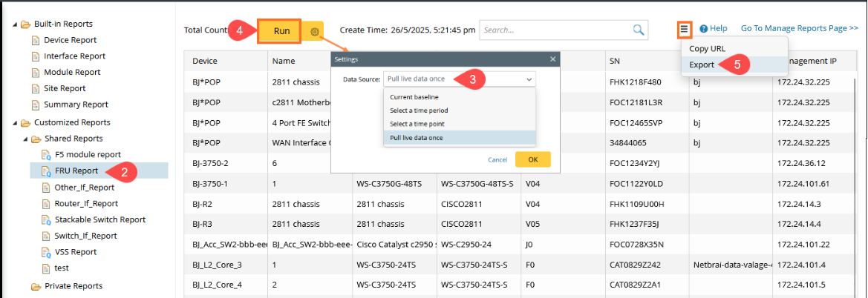
Task: Open the hamburger menu icon
Action: click(x=685, y=29)
